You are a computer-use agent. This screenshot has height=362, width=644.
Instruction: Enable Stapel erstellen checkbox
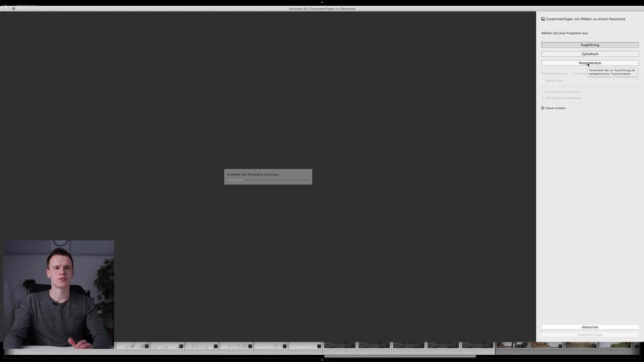[x=543, y=108]
